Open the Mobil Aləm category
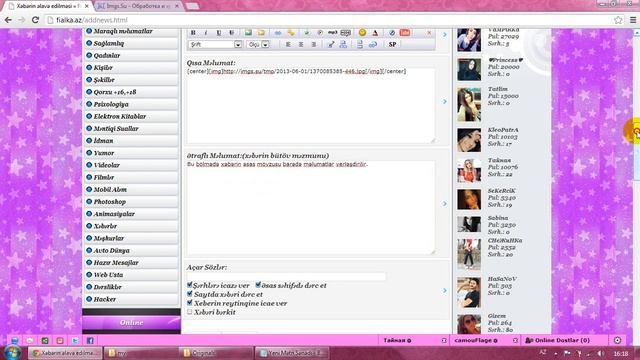This screenshot has width=640, height=360. (131, 189)
